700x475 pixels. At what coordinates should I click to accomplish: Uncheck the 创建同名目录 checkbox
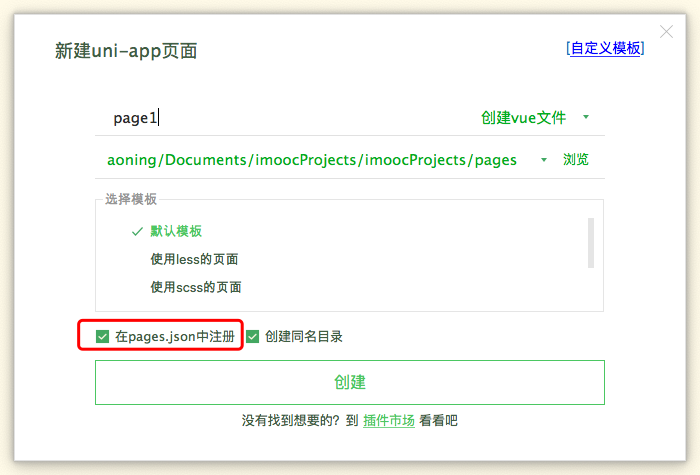pos(253,337)
